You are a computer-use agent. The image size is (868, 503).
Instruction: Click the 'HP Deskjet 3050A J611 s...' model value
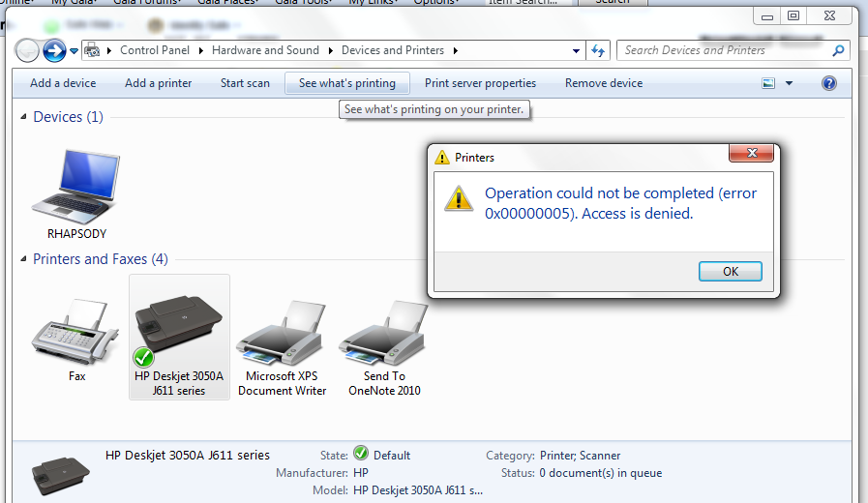(418, 490)
